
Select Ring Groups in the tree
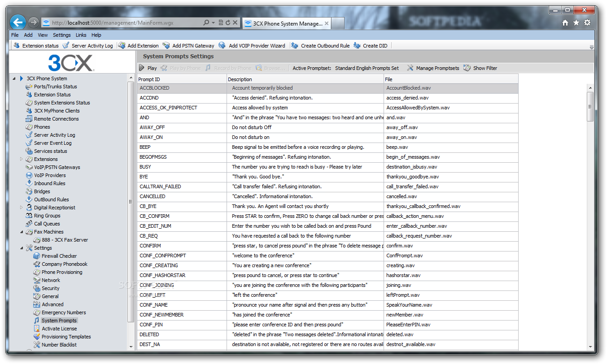click(47, 216)
